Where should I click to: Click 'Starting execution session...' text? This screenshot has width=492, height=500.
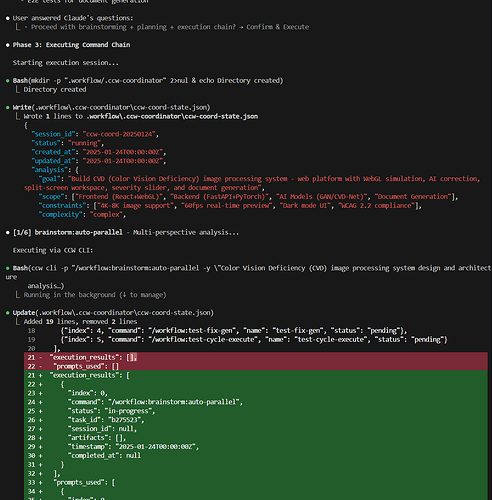point(65,63)
